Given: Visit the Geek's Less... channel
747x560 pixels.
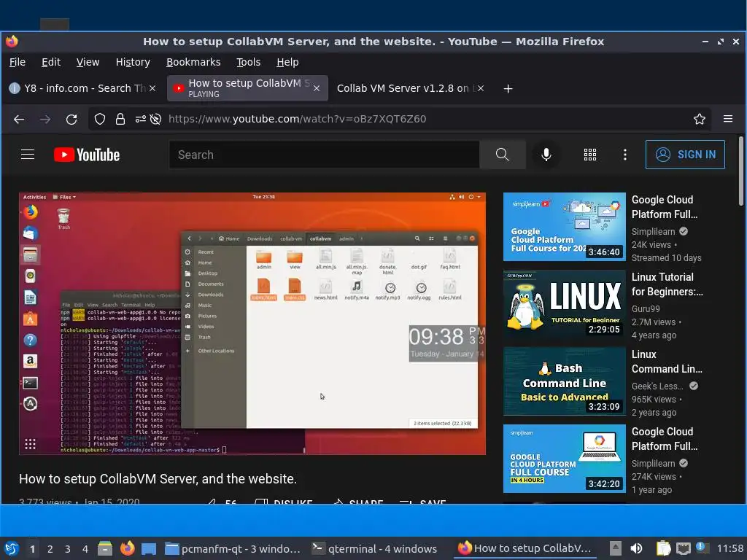Looking at the screenshot, I should [x=657, y=386].
